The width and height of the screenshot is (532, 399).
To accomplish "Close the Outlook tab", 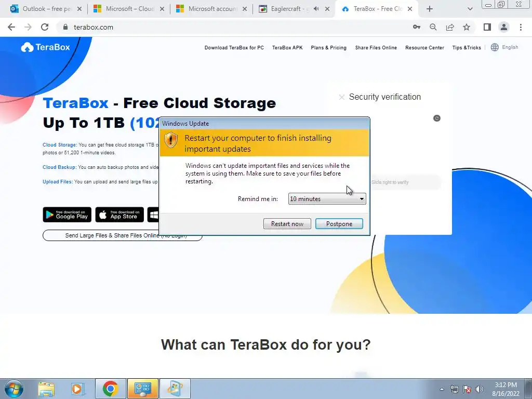I will point(79,9).
